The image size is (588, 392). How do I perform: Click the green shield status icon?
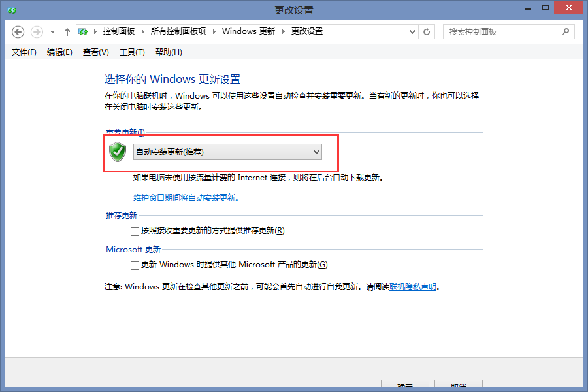tap(118, 152)
